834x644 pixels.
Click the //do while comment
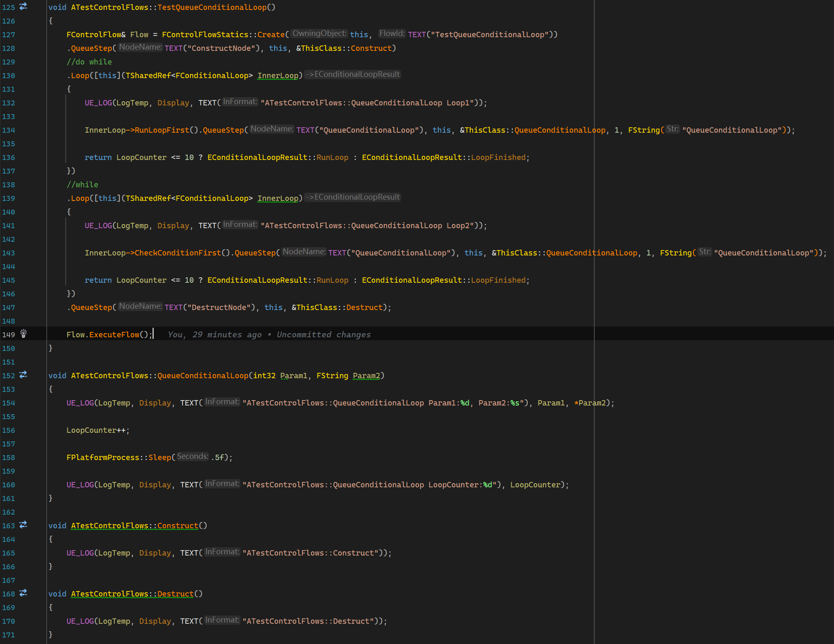click(89, 62)
